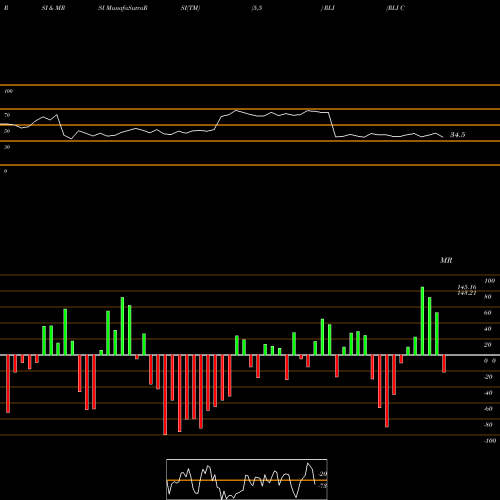Select the 'SI MunafaSutraR' header text
500x500 pixels.
(123, 8)
